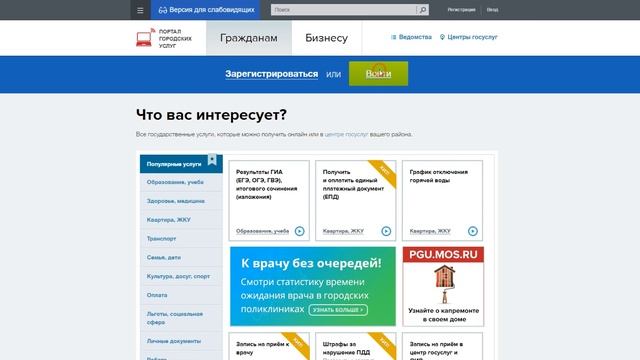Click К врачу без очередей banner
Viewport: 640px width, 360px height.
click(313, 286)
